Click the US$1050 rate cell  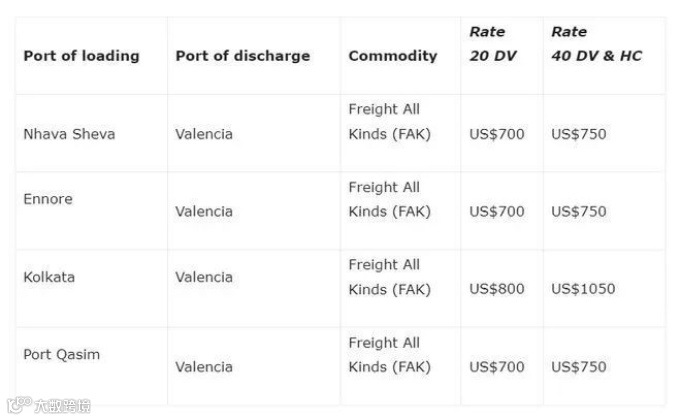click(583, 289)
